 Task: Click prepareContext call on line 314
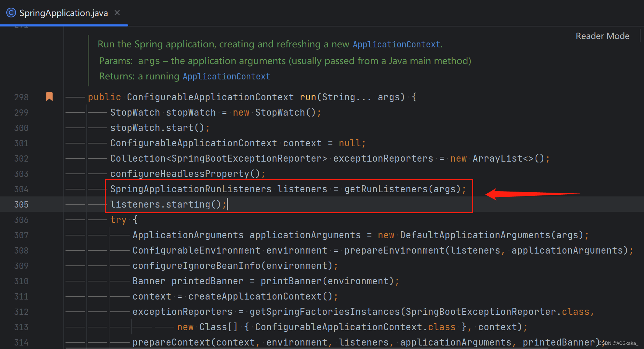pyautogui.click(x=171, y=342)
